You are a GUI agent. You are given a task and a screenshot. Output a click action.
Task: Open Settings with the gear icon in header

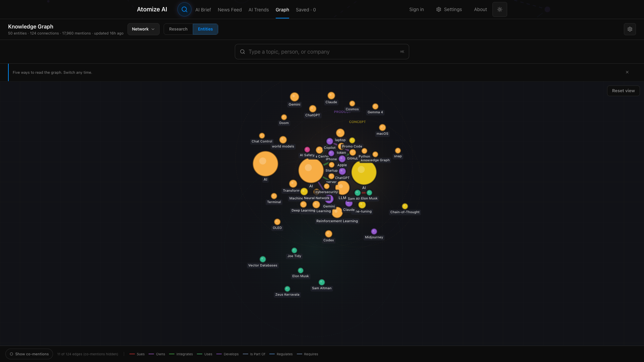click(439, 9)
